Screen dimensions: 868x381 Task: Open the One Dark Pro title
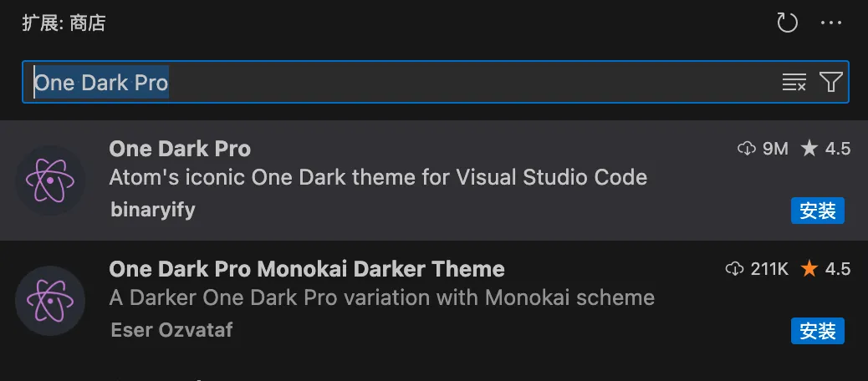[180, 149]
